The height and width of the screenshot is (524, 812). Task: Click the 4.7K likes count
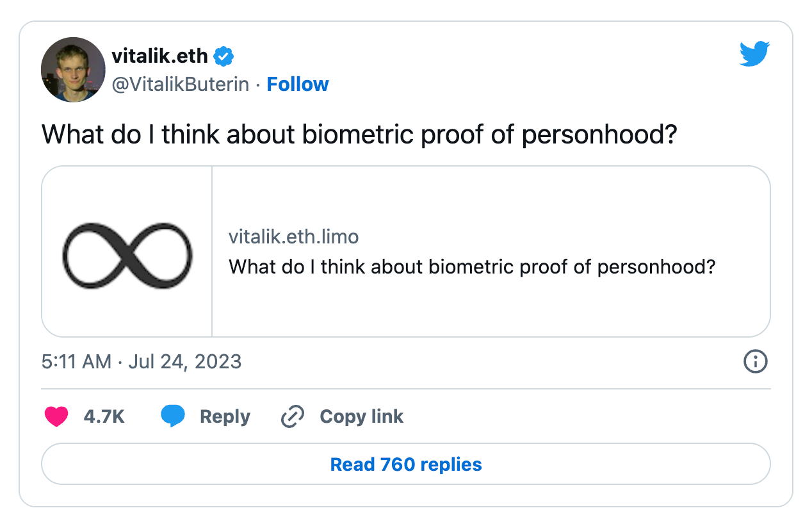coord(104,416)
